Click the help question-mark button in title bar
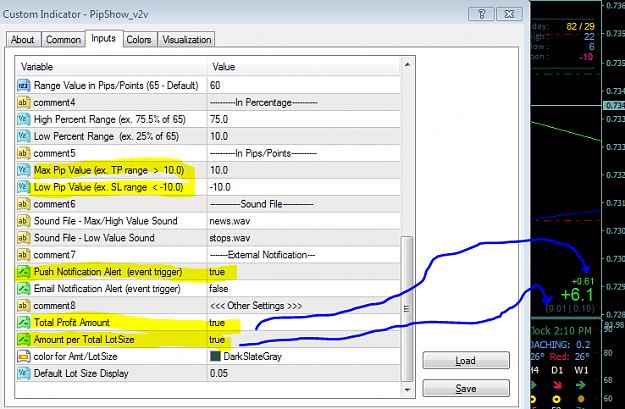625x409 pixels. [x=481, y=14]
